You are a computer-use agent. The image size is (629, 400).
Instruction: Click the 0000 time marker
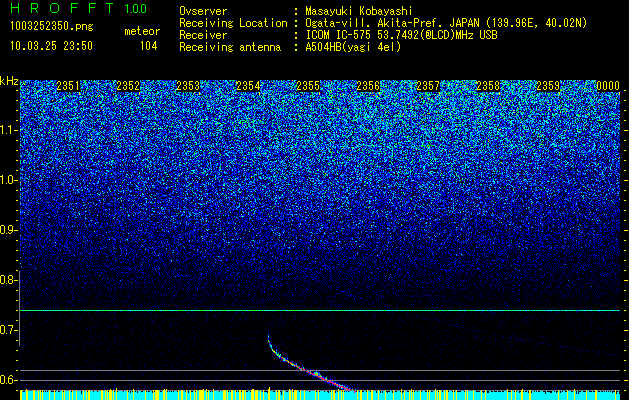click(x=608, y=86)
